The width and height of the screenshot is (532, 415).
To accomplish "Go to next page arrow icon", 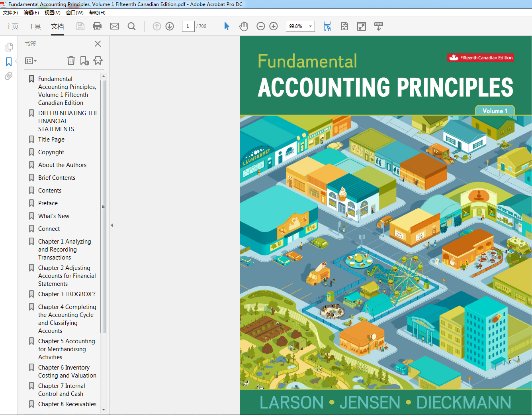I will pos(170,26).
